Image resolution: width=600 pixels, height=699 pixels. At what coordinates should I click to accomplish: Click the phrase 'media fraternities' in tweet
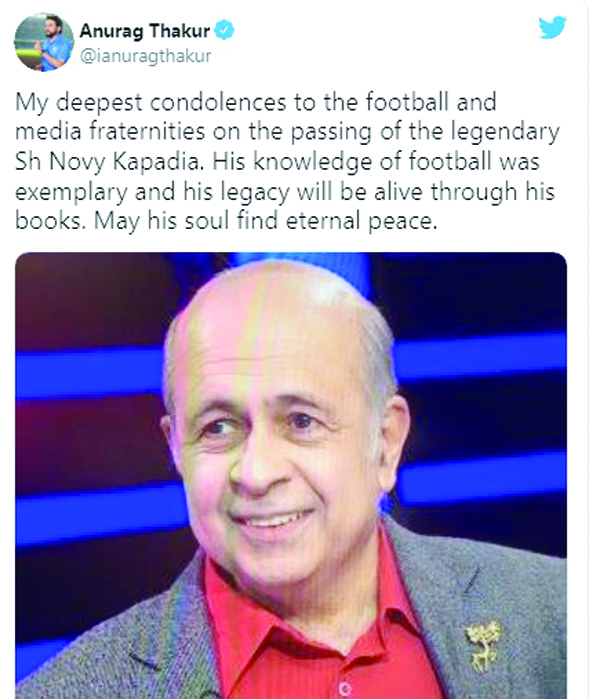[x=110, y=132]
